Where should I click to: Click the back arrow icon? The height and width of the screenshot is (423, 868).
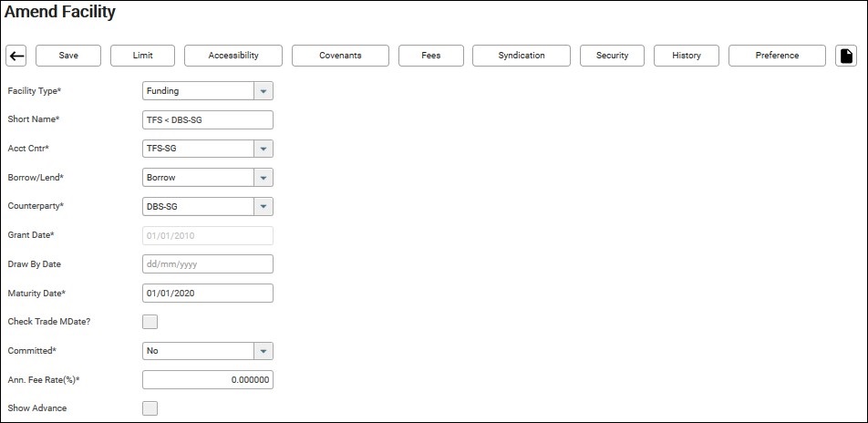pos(16,56)
